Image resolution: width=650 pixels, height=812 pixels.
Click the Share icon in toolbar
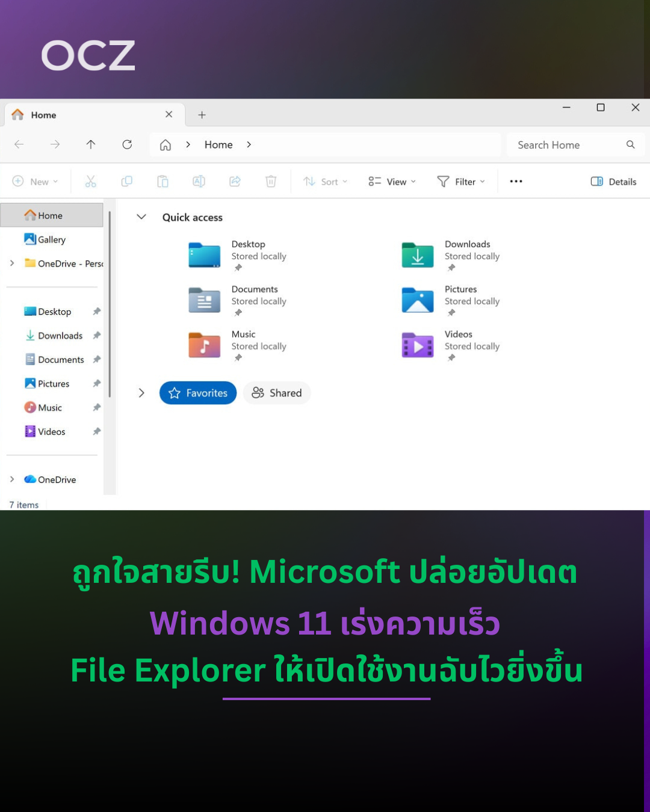235,181
